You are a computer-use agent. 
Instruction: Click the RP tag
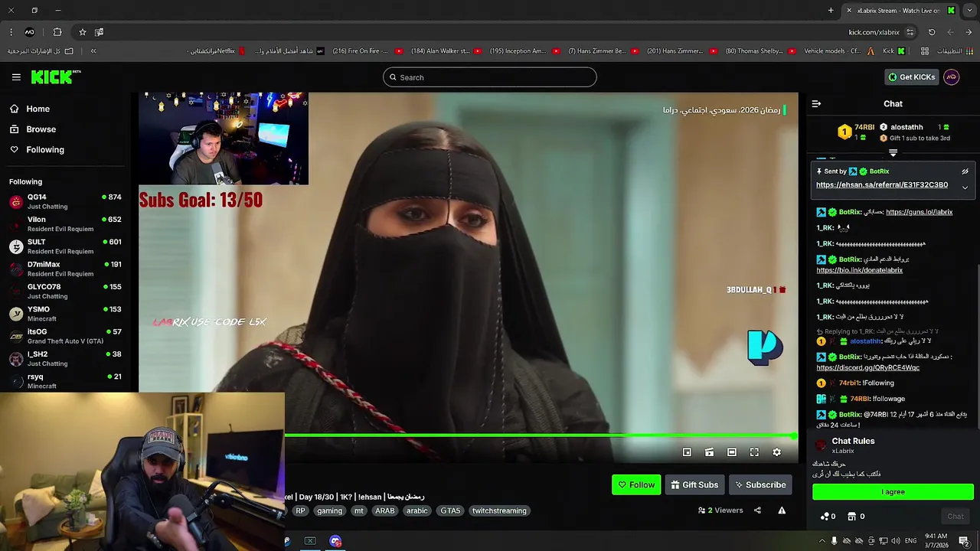point(300,510)
